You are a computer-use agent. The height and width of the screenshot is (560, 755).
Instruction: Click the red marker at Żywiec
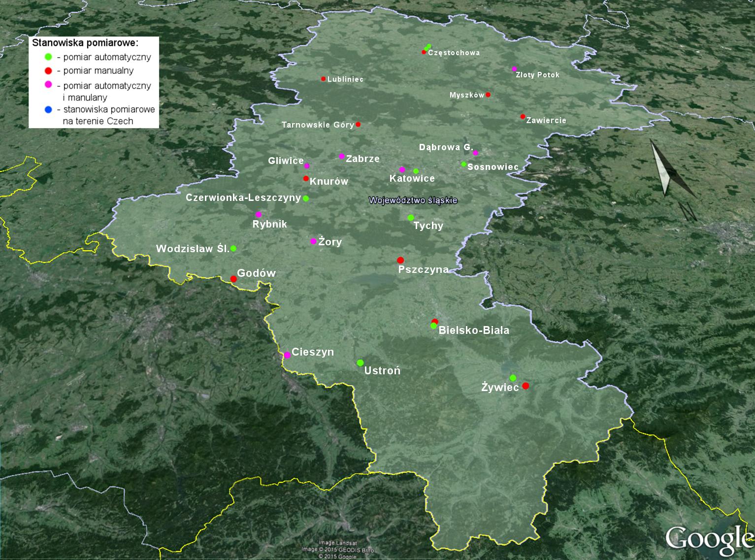point(525,386)
